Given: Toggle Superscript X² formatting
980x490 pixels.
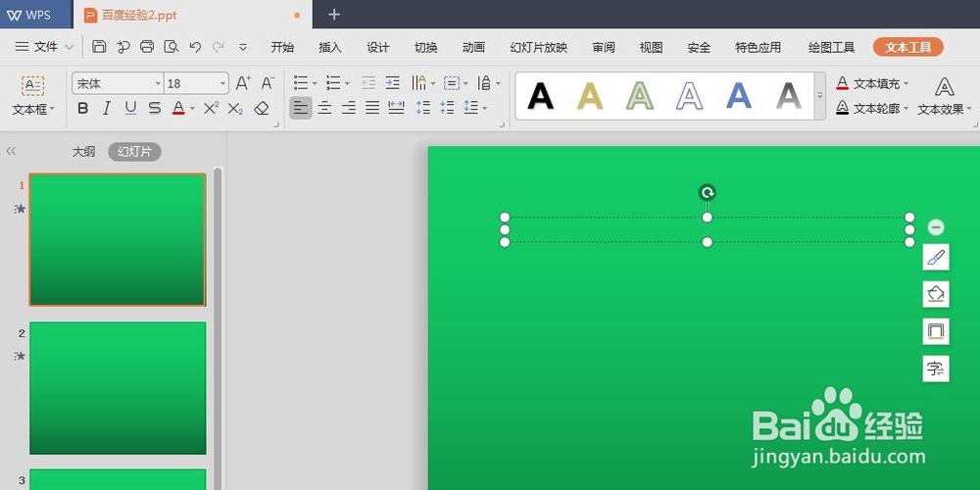Looking at the screenshot, I should coord(211,108).
